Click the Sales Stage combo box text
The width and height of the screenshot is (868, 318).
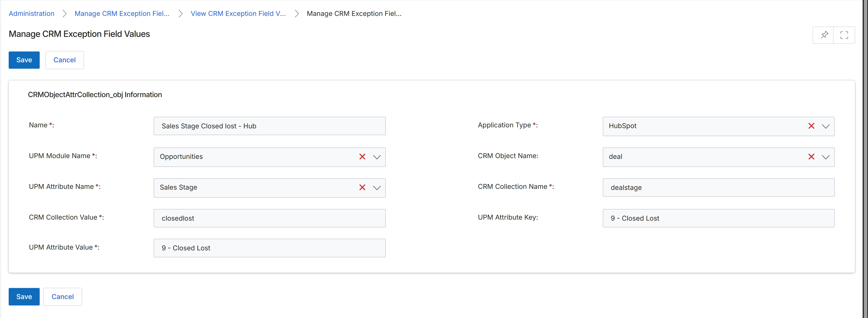(178, 187)
